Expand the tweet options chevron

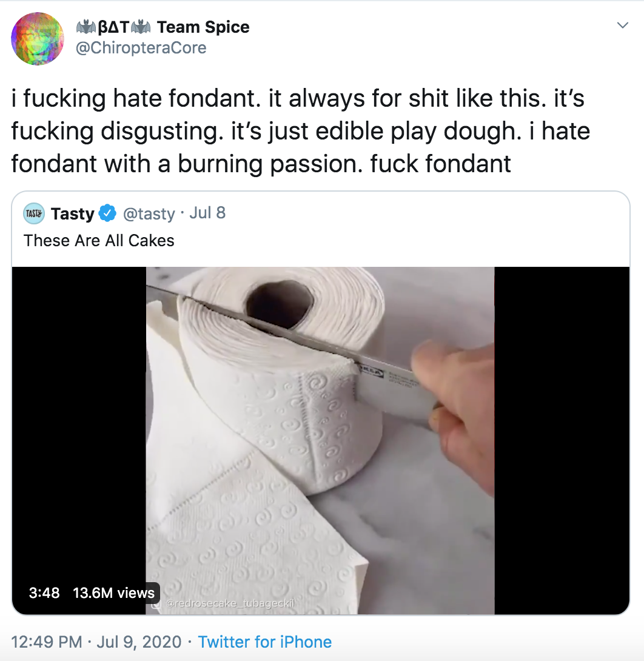click(x=622, y=25)
